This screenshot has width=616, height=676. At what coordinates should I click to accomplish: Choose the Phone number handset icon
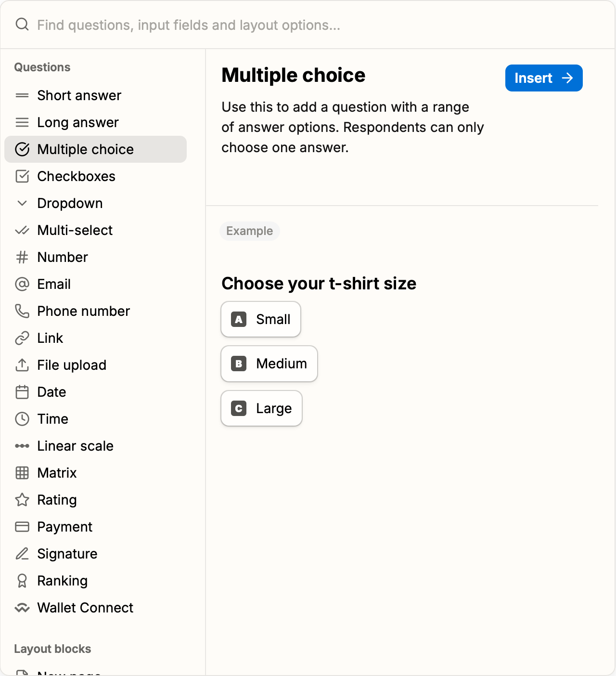click(x=22, y=311)
